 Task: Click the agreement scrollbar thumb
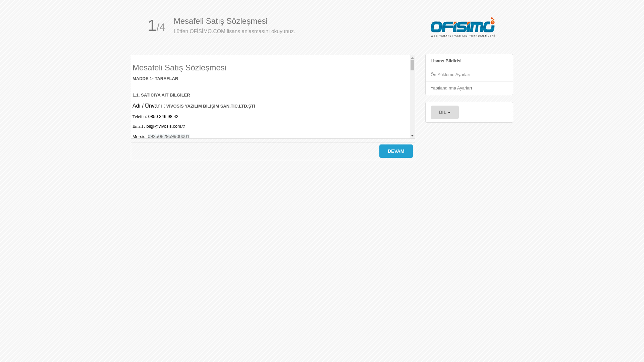(x=412, y=65)
